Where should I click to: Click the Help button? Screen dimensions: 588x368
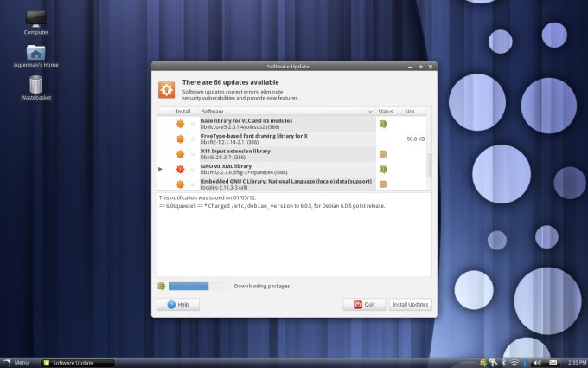178,305
